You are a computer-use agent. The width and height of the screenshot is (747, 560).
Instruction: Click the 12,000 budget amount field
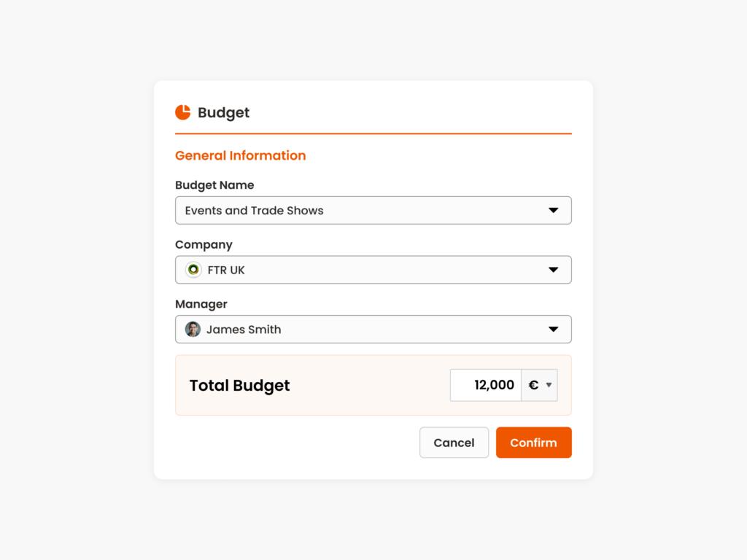point(486,385)
